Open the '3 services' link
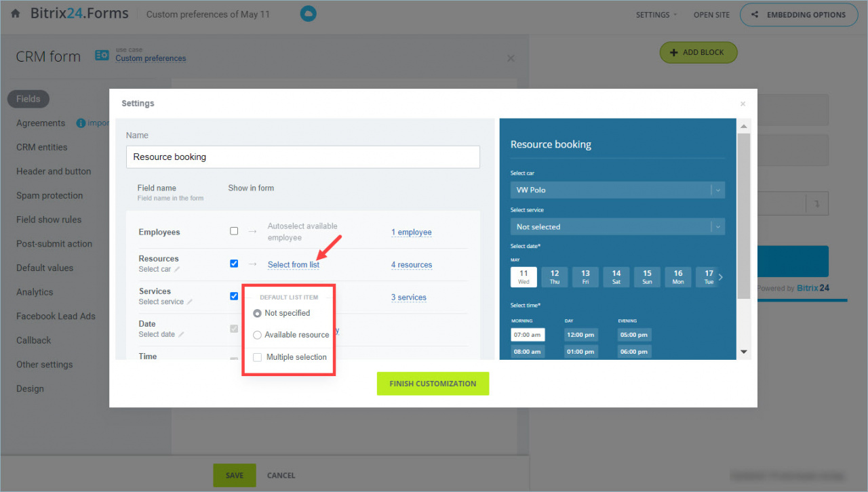Screen dimensions: 868x492 tap(409, 298)
